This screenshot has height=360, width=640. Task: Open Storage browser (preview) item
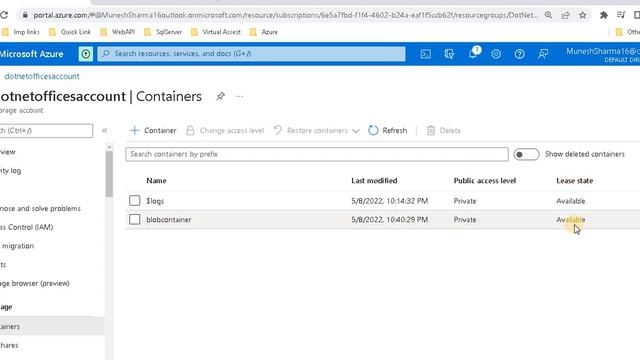(35, 283)
